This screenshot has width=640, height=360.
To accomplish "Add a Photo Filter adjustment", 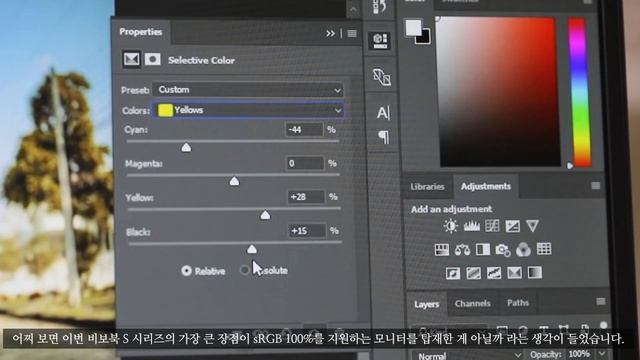I will click(503, 250).
